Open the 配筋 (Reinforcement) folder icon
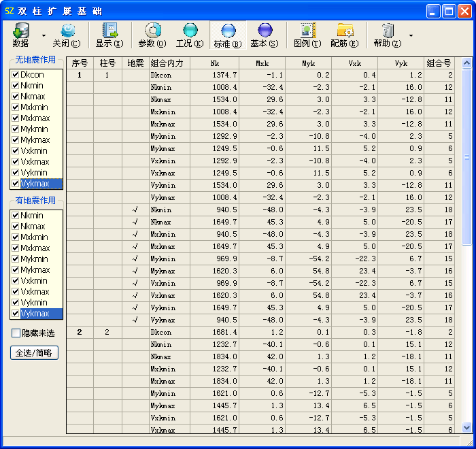The width and height of the screenshot is (476, 449). (x=345, y=31)
